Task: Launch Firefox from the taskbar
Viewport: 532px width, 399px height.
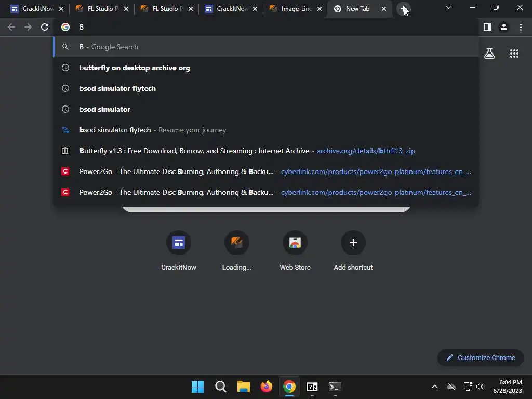Action: [x=267, y=387]
